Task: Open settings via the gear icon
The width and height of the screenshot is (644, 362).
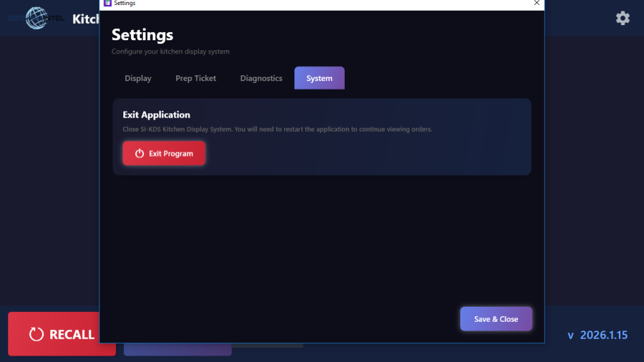Action: 623,18
